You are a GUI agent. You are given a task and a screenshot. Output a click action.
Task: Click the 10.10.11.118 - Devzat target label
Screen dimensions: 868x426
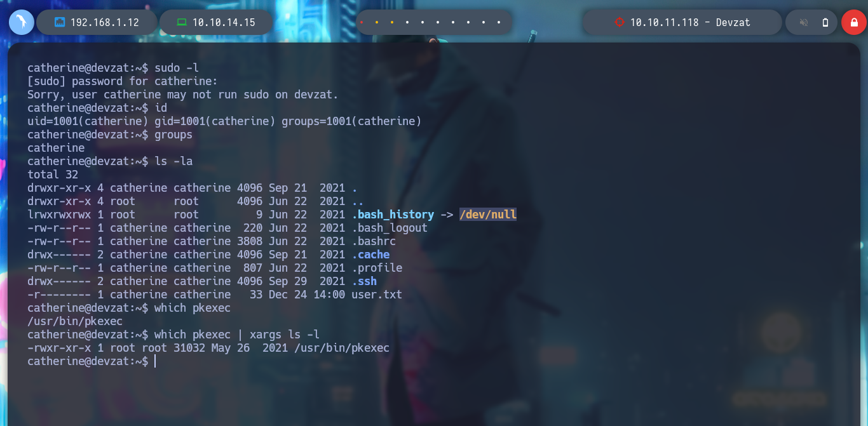point(690,22)
